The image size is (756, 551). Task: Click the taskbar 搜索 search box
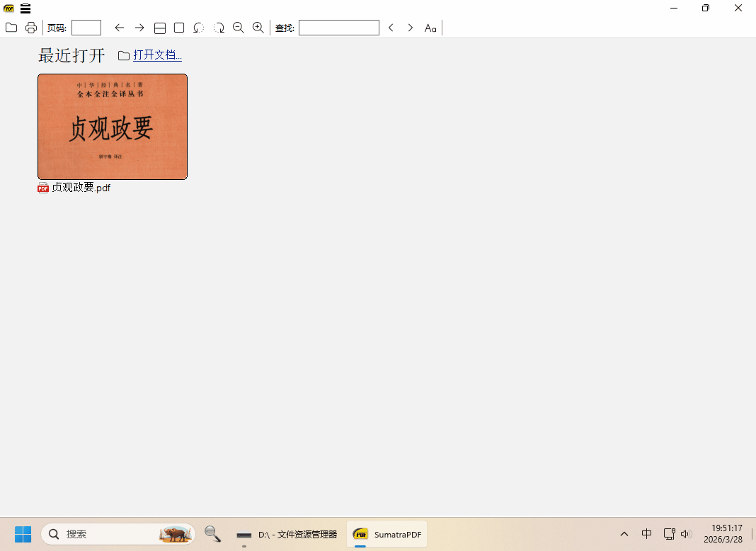(x=118, y=534)
